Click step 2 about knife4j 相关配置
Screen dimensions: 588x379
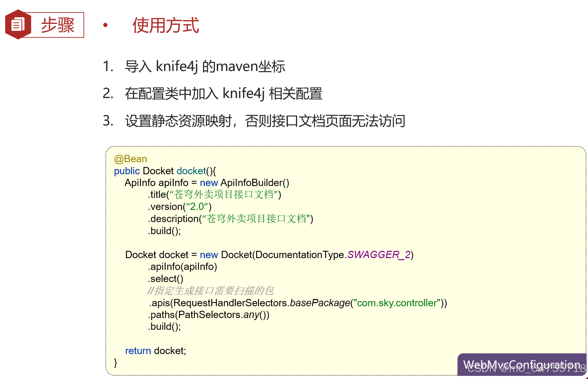pyautogui.click(x=223, y=94)
